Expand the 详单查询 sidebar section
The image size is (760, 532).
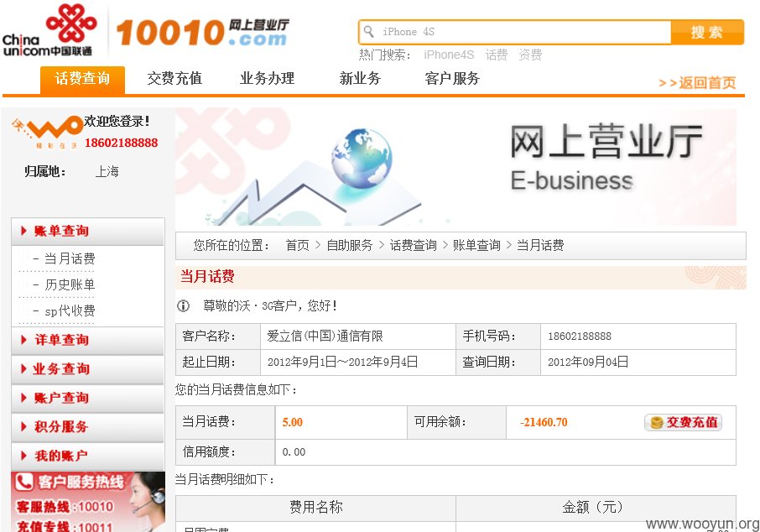88,341
